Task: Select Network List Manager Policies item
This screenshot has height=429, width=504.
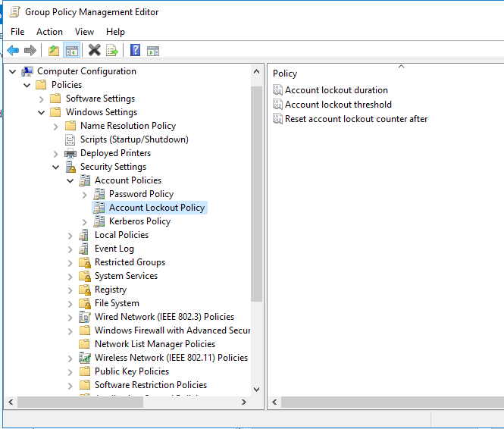Action: coord(155,344)
